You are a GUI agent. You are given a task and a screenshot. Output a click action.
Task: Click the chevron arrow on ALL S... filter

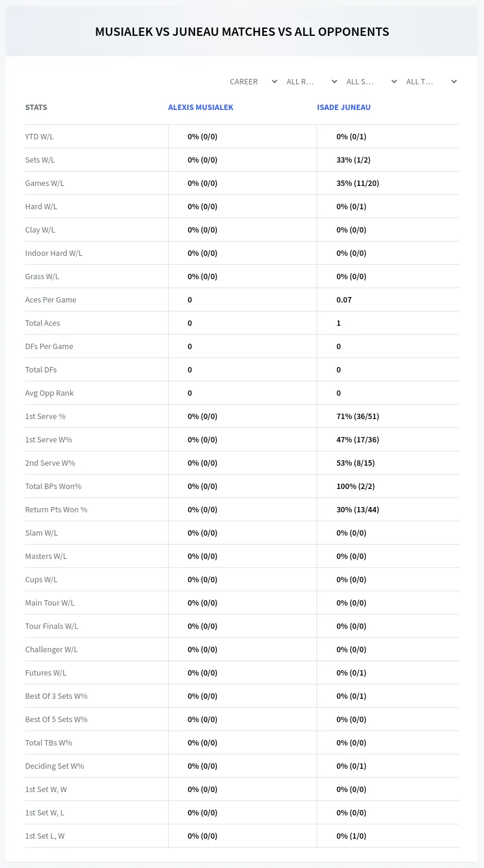coord(394,81)
